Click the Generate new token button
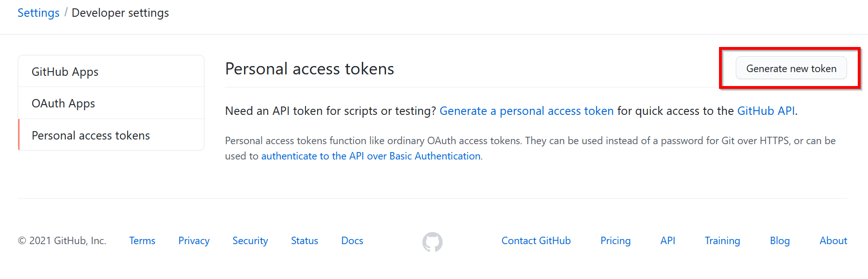 coord(791,68)
